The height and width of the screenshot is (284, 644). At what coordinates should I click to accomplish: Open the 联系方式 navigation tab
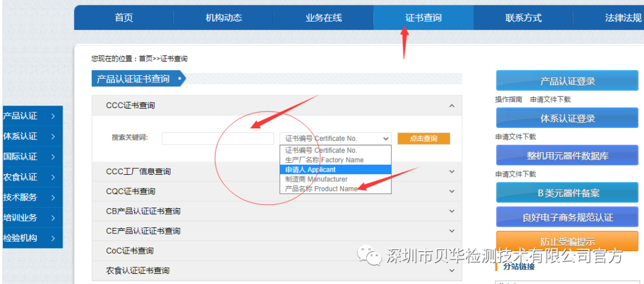point(524,18)
